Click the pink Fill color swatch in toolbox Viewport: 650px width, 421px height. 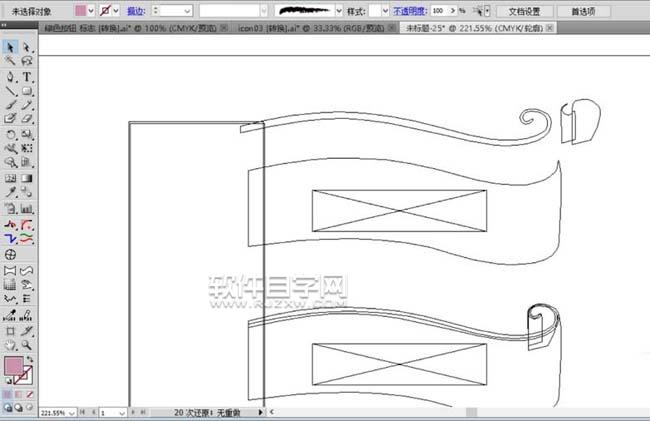[x=13, y=366]
